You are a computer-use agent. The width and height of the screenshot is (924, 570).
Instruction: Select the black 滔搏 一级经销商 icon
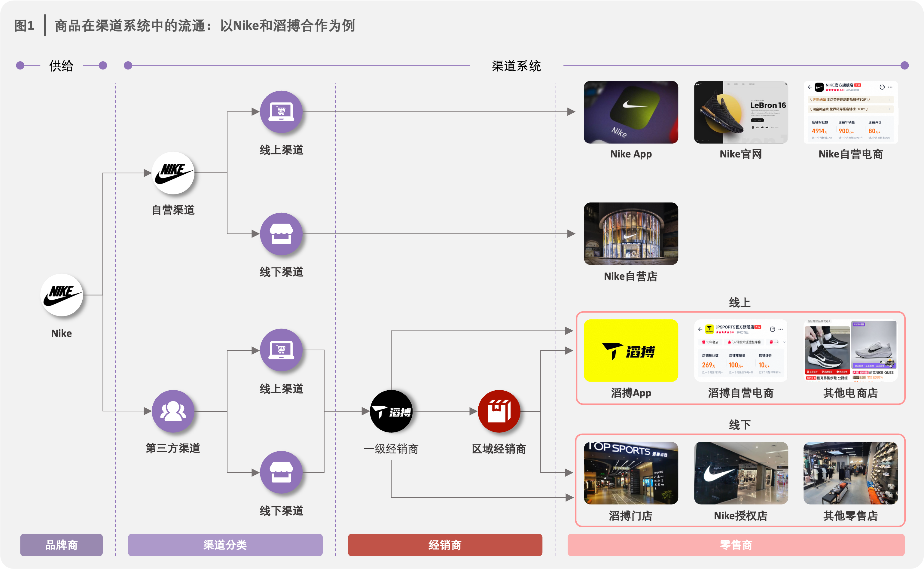coord(391,411)
